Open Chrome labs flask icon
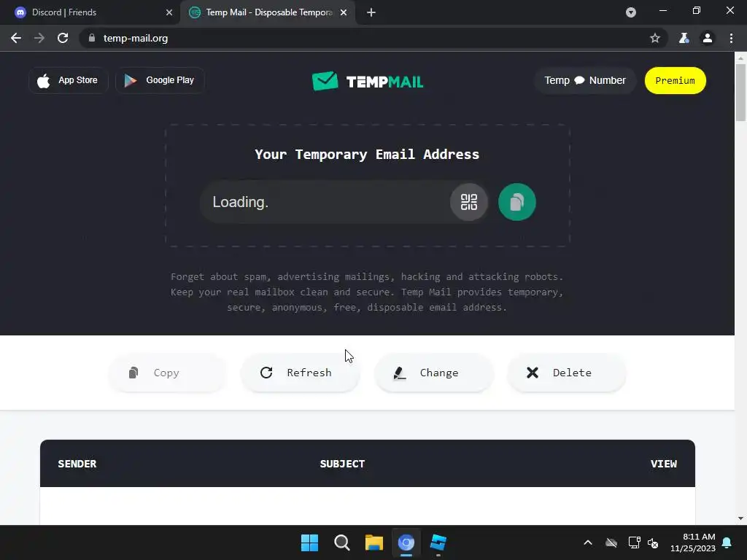747x560 pixels. (684, 38)
